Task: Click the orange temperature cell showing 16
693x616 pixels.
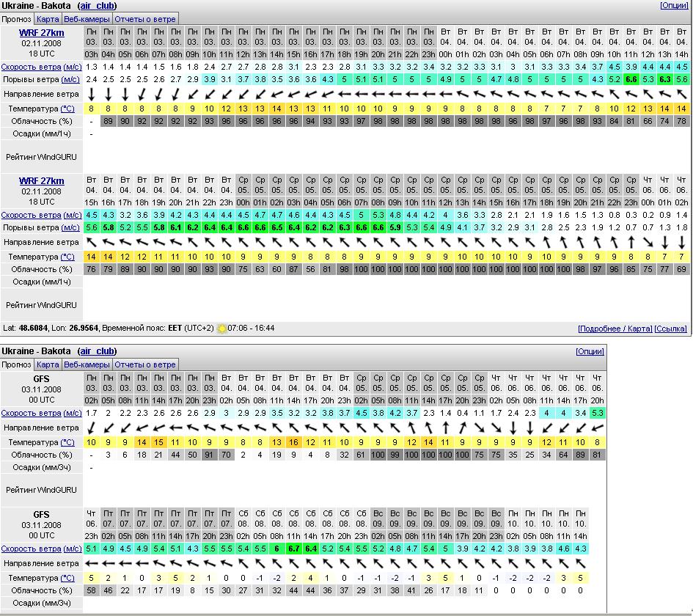Action: [294, 442]
